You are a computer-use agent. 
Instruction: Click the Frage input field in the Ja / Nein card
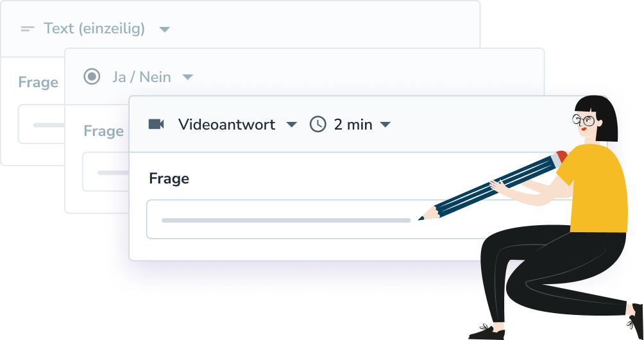coord(106,172)
